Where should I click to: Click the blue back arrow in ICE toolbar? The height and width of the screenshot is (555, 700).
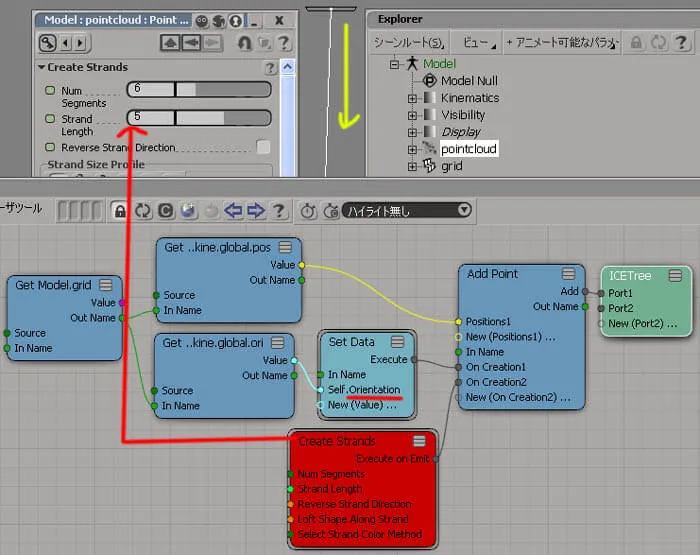click(x=233, y=210)
